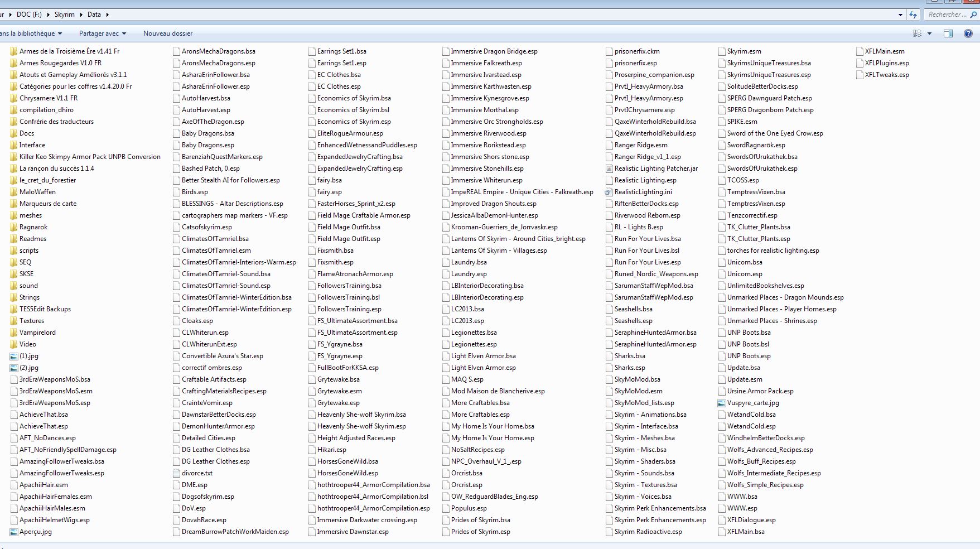Click the change view icon
Image resolution: width=980 pixels, height=549 pixels.
[x=917, y=33]
